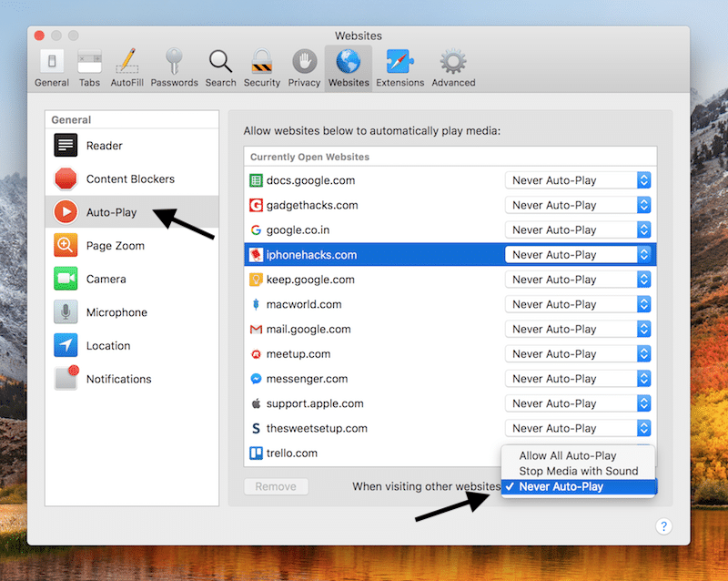
Task: Open the Security padlock pane
Action: tap(262, 67)
